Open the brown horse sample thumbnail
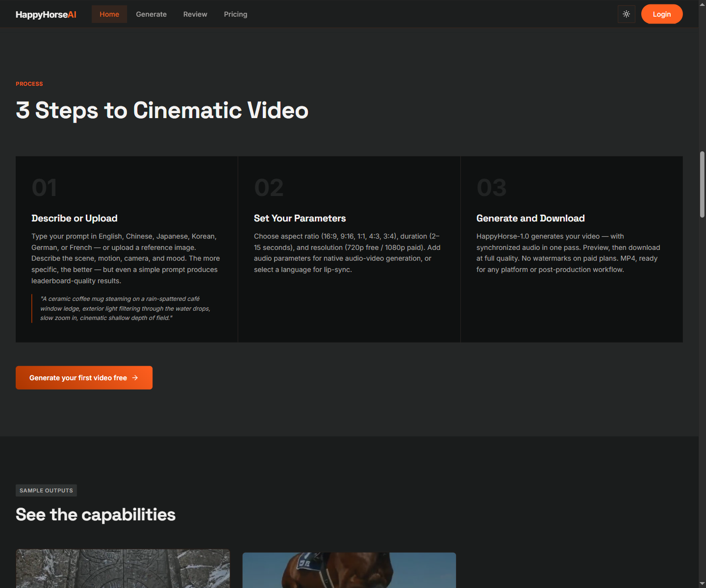This screenshot has height=588, width=706. click(x=349, y=570)
